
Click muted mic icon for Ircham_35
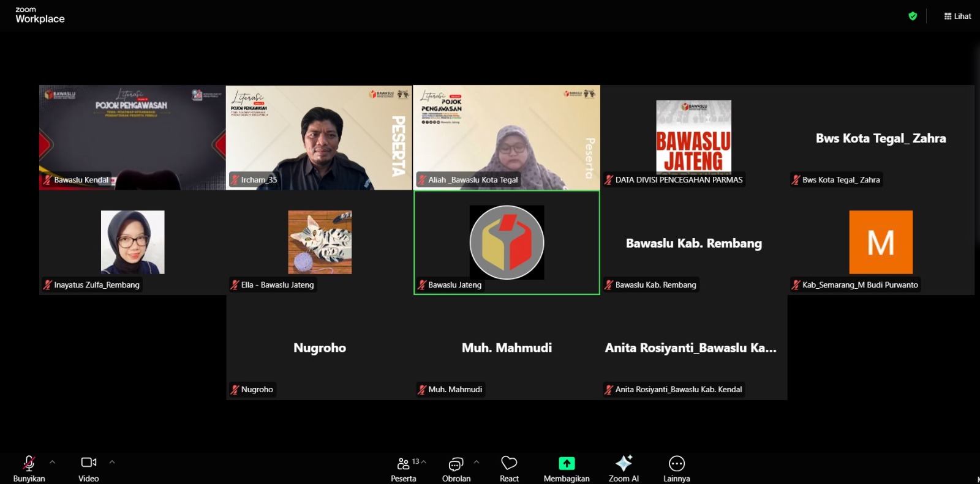coord(235,180)
